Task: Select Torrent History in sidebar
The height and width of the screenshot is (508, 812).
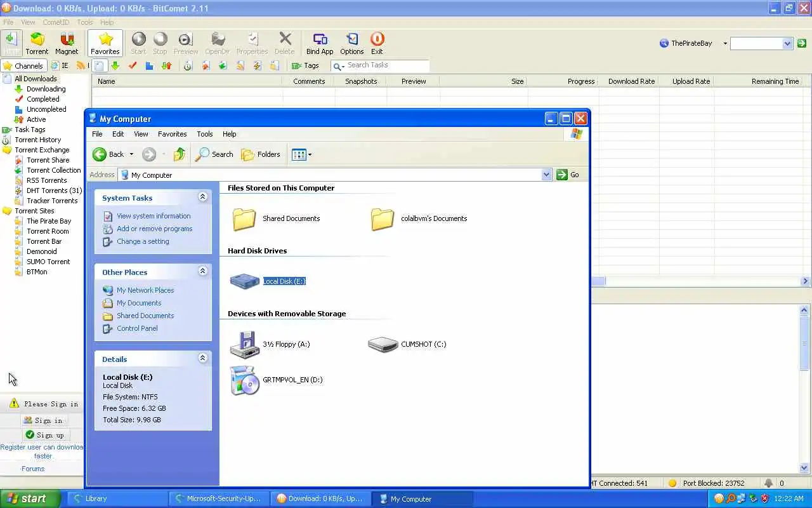Action: [37, 140]
